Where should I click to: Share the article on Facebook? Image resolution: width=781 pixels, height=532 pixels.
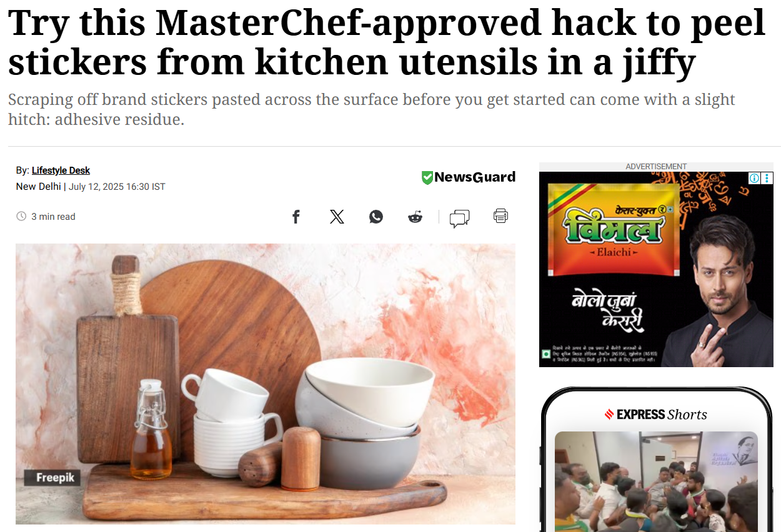[x=296, y=217]
